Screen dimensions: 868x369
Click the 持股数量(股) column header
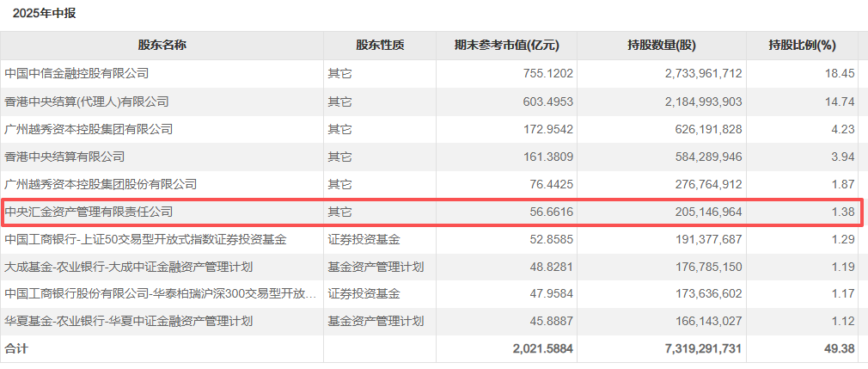[x=662, y=46]
